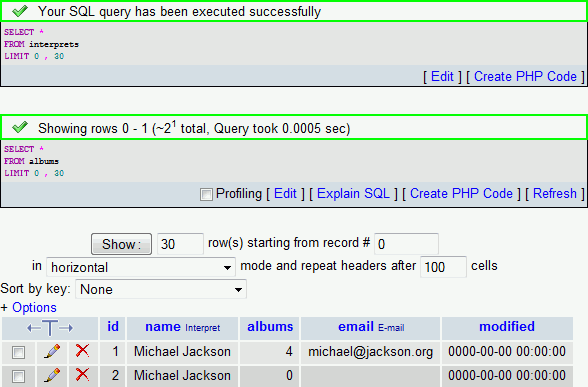Delete row 2 using the red X
Screen dimensions: 588x387
(x=82, y=375)
